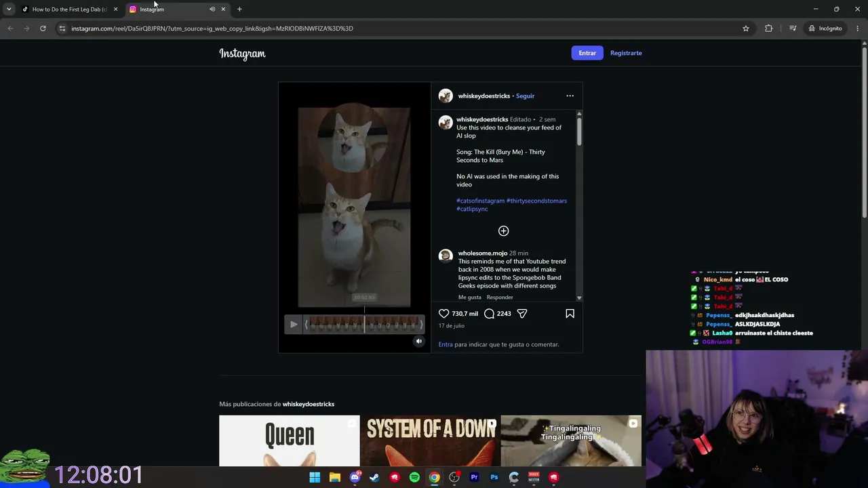Viewport: 868px width, 488px height.
Task: Open Steam from the taskbar
Action: tap(374, 477)
